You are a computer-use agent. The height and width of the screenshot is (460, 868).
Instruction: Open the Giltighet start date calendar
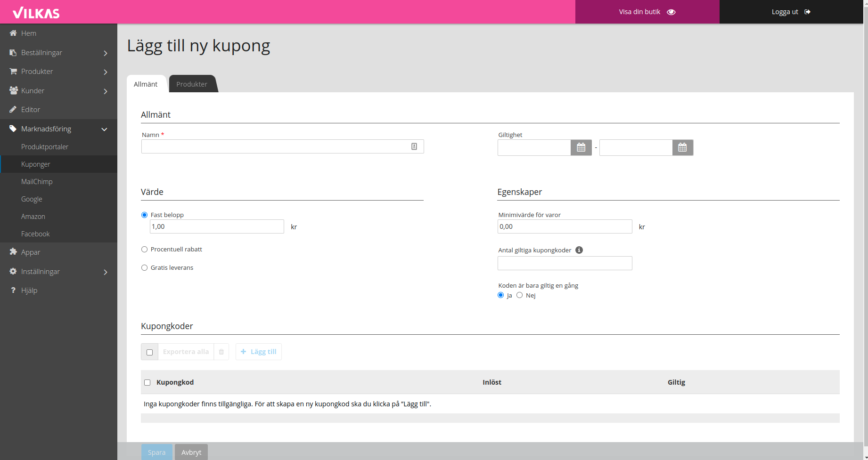(x=581, y=147)
